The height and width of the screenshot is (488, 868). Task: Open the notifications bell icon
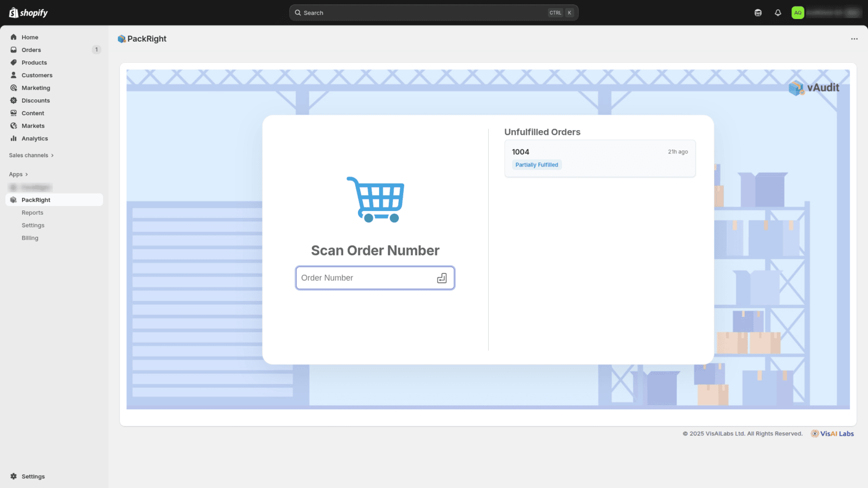(778, 12)
